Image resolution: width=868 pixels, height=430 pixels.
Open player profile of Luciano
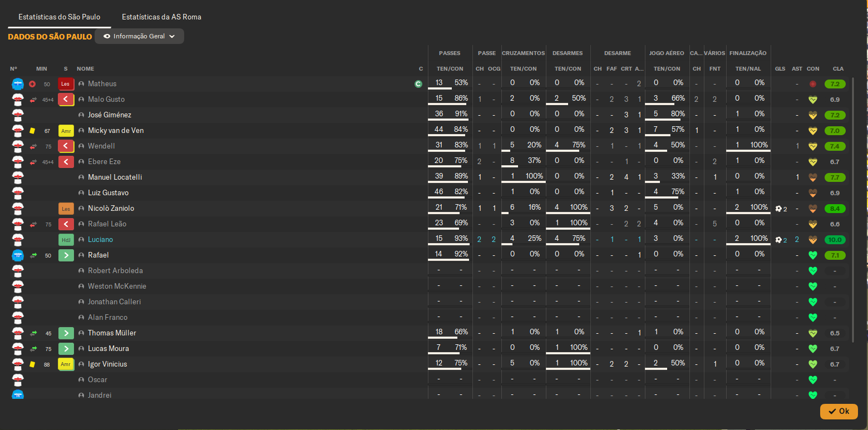100,240
